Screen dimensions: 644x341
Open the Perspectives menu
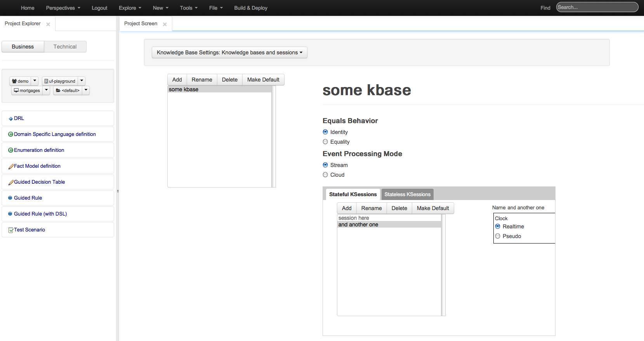point(63,8)
